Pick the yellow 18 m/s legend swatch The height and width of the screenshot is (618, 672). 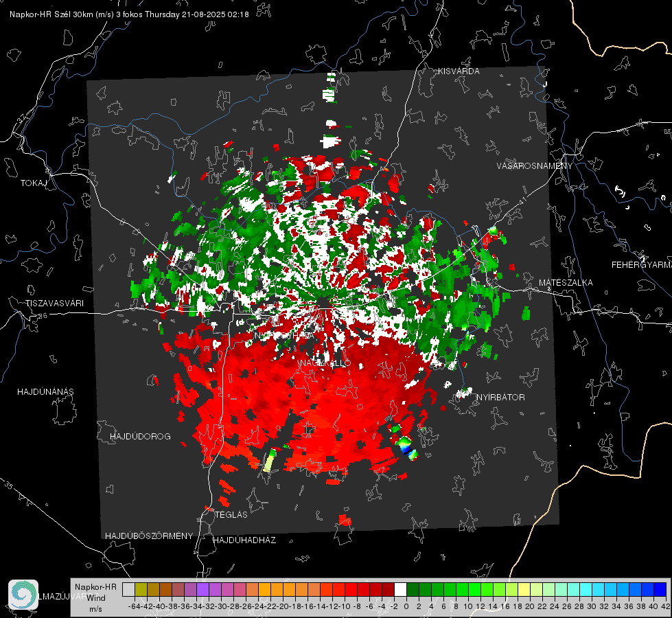coord(524,590)
